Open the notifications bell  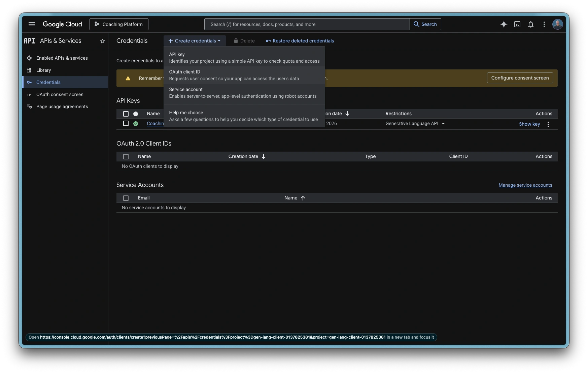(x=531, y=24)
